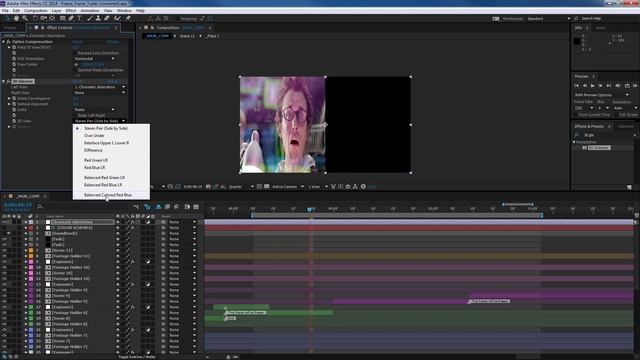Viewport: 640px width, 360px height.
Task: Expand the Field Of View property
Action: pyautogui.click(x=9, y=47)
